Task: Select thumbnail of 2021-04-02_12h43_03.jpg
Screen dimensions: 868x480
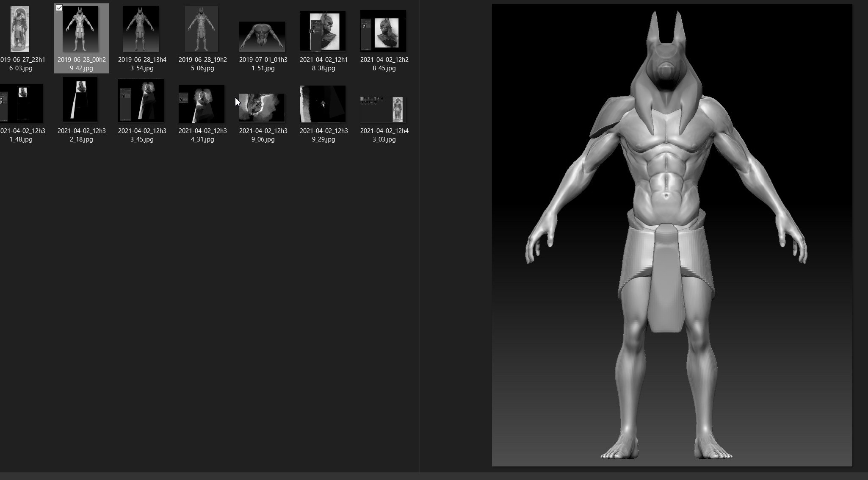Action: click(383, 109)
